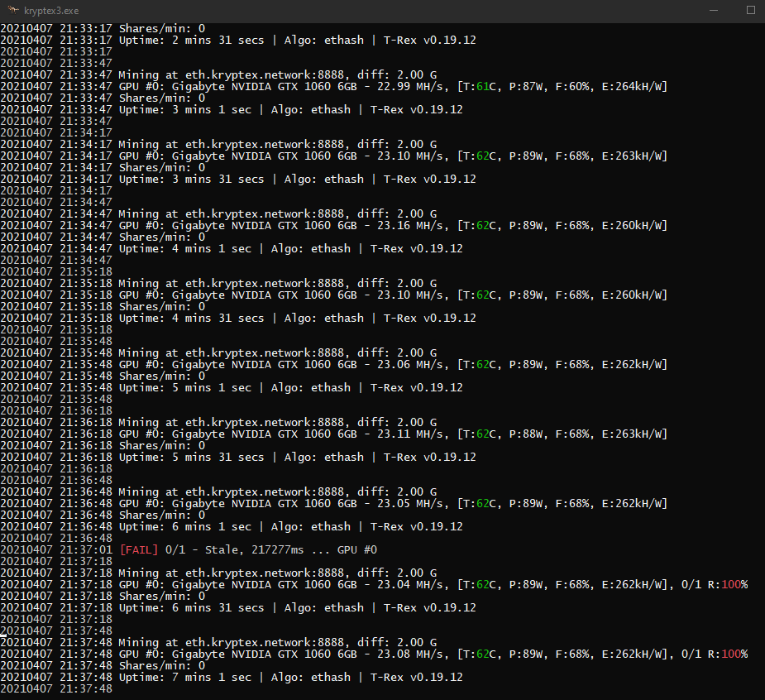Click red 100% on the 23.08 MH/s line
Image resolution: width=765 pixels, height=700 pixels.
[732, 654]
